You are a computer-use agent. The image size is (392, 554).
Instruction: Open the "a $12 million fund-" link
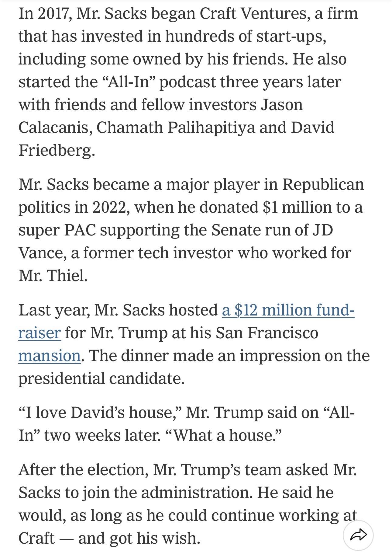(288, 310)
